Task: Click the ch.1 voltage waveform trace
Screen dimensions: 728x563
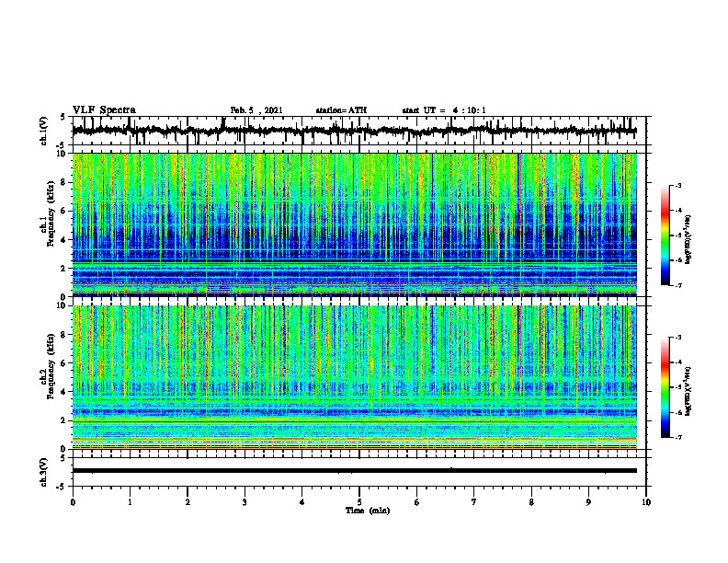Action: click(x=354, y=131)
